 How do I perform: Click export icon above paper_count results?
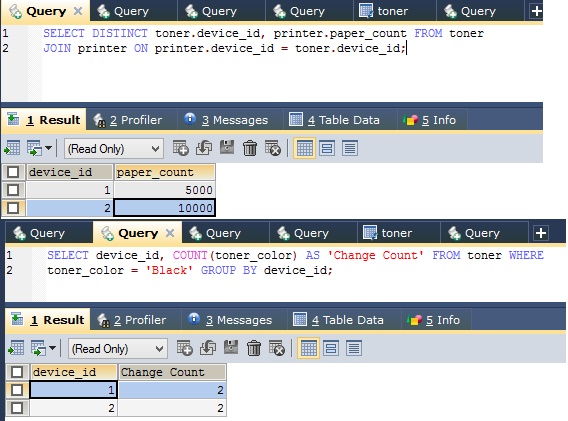pyautogui.click(x=12, y=148)
